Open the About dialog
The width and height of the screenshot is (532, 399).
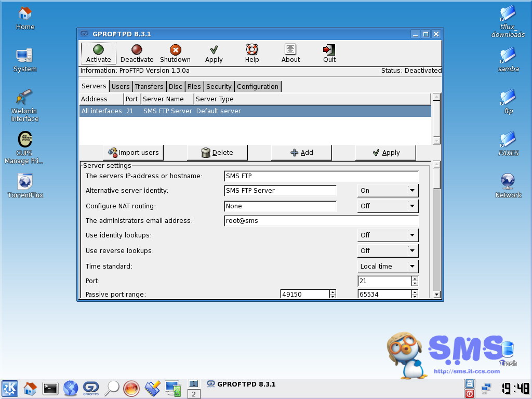click(290, 52)
